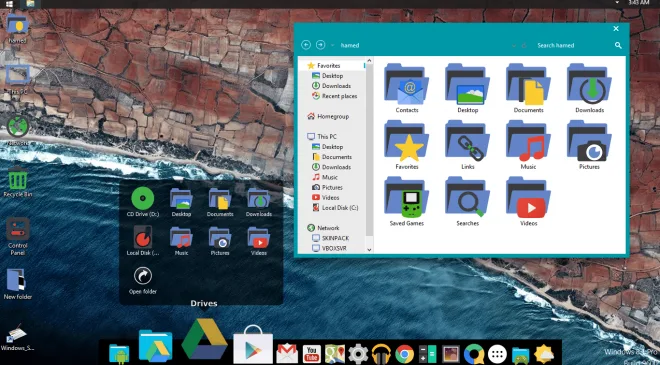The width and height of the screenshot is (660, 365).
Task: Open Play Music headphones icon in dock
Action: click(381, 354)
